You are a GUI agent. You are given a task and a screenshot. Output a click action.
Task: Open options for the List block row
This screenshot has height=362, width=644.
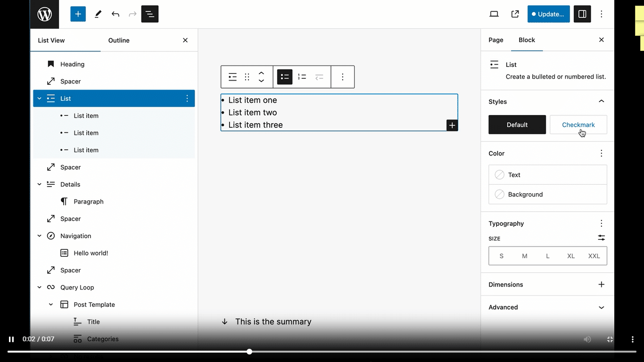(187, 99)
